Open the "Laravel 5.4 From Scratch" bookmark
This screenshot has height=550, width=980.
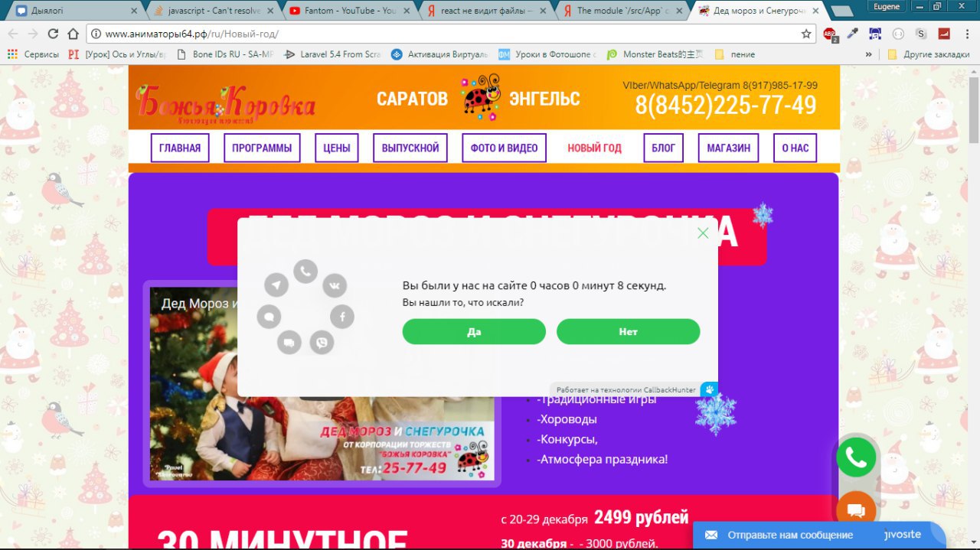point(332,54)
